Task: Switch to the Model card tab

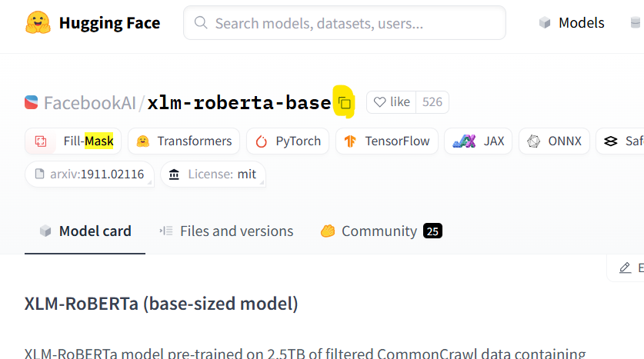Action: pyautogui.click(x=85, y=231)
